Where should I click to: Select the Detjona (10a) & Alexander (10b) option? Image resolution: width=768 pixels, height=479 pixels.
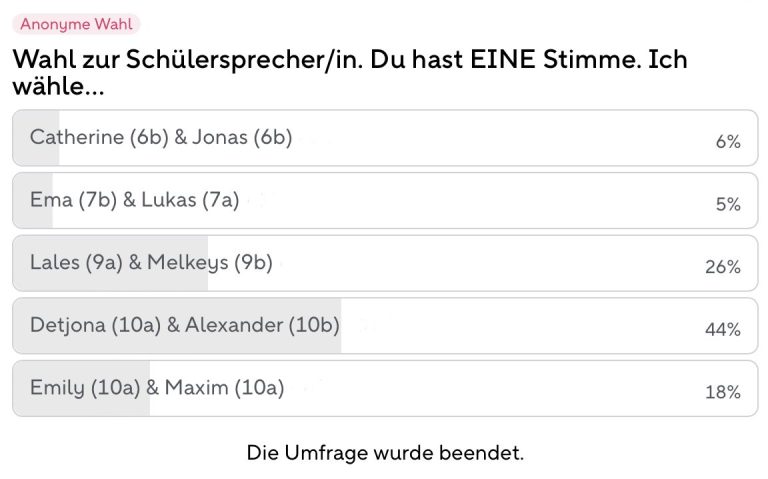(x=385, y=326)
